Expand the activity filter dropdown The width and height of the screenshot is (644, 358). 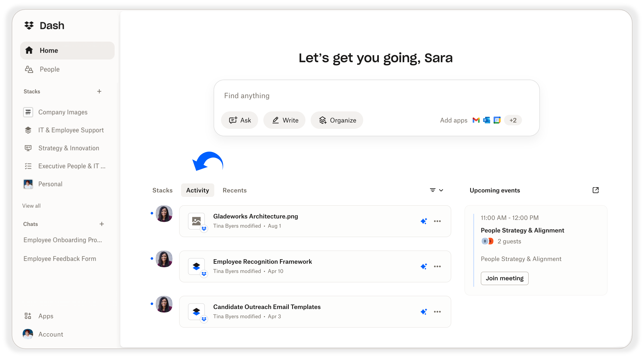pos(437,190)
